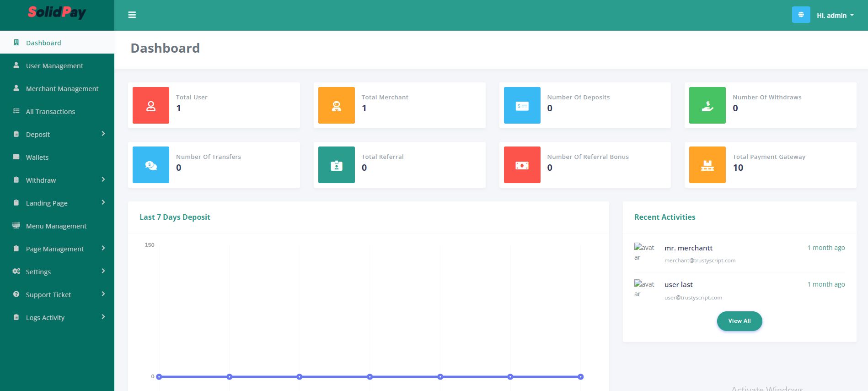Screen dimensions: 868x391
Task: Click the Last 7 Days Deposit heading
Action: click(x=175, y=217)
